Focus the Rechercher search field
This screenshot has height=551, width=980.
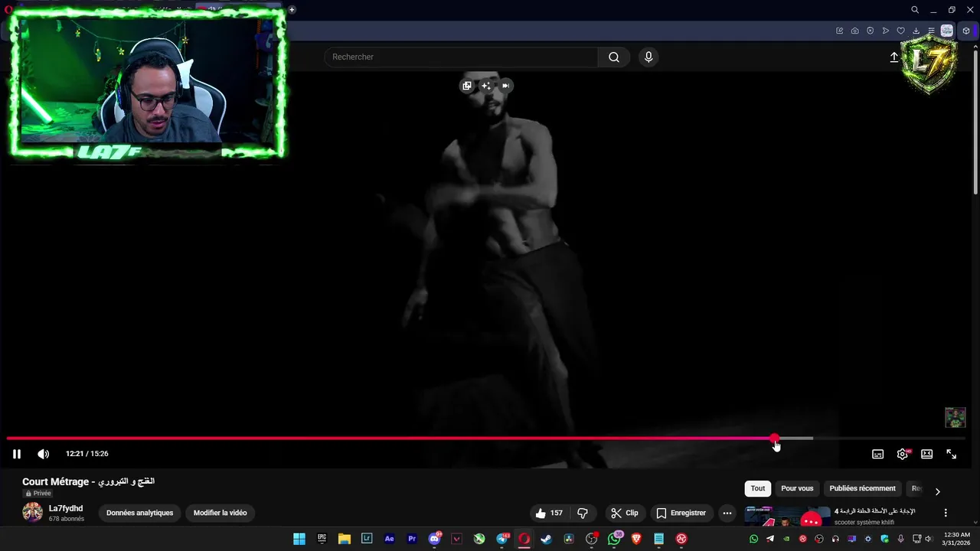[x=461, y=57]
